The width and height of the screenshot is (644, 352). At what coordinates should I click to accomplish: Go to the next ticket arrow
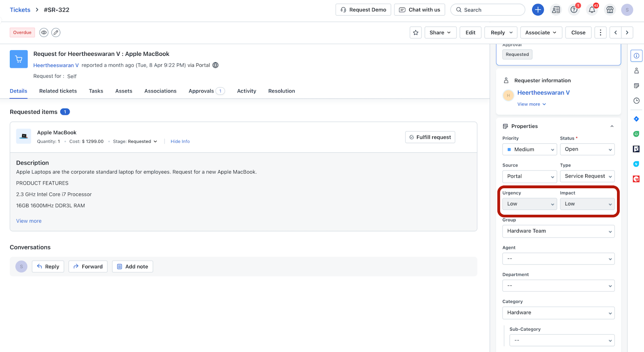click(x=627, y=33)
